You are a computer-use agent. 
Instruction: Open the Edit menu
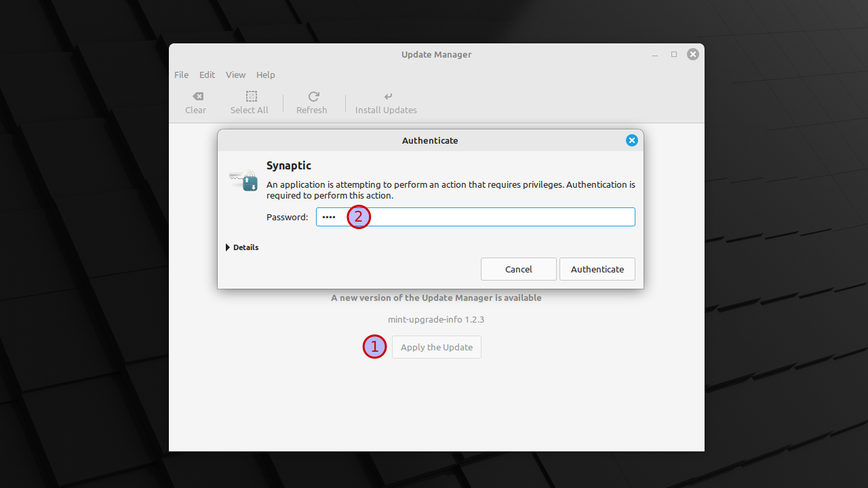coord(207,75)
